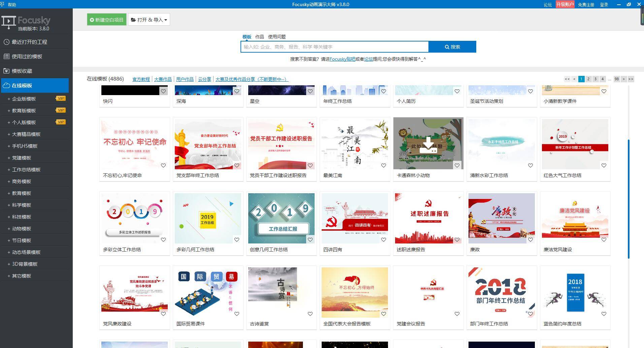Click the download icon on 卡通森林小动物 thumbnail
The height and width of the screenshot is (348, 644).
tap(428, 145)
